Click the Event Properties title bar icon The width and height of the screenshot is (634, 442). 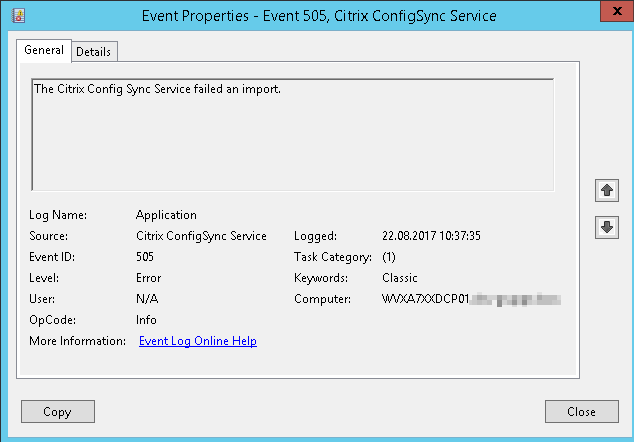point(19,15)
